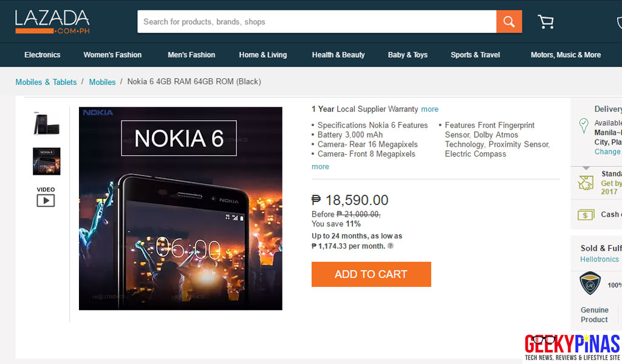This screenshot has width=622, height=364.
Task: Click the Cash on Delivery money icon
Action: click(586, 214)
